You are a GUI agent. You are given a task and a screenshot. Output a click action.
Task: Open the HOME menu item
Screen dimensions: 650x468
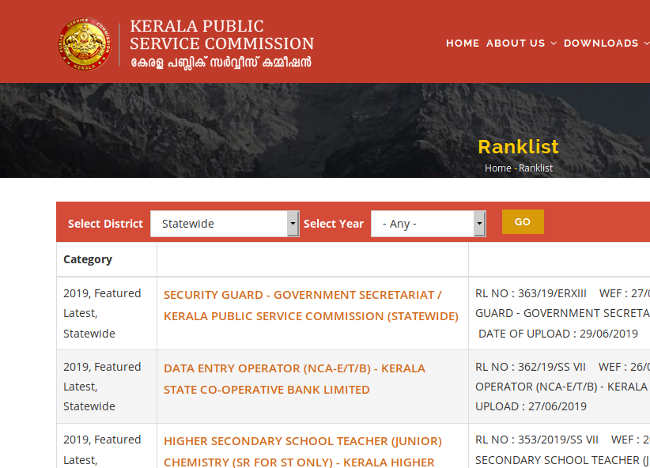point(463,43)
